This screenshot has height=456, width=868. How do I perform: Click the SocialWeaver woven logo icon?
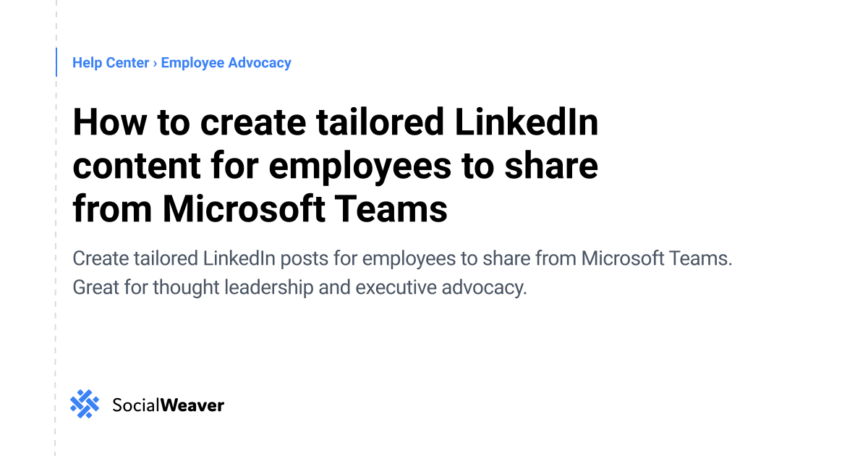click(85, 404)
